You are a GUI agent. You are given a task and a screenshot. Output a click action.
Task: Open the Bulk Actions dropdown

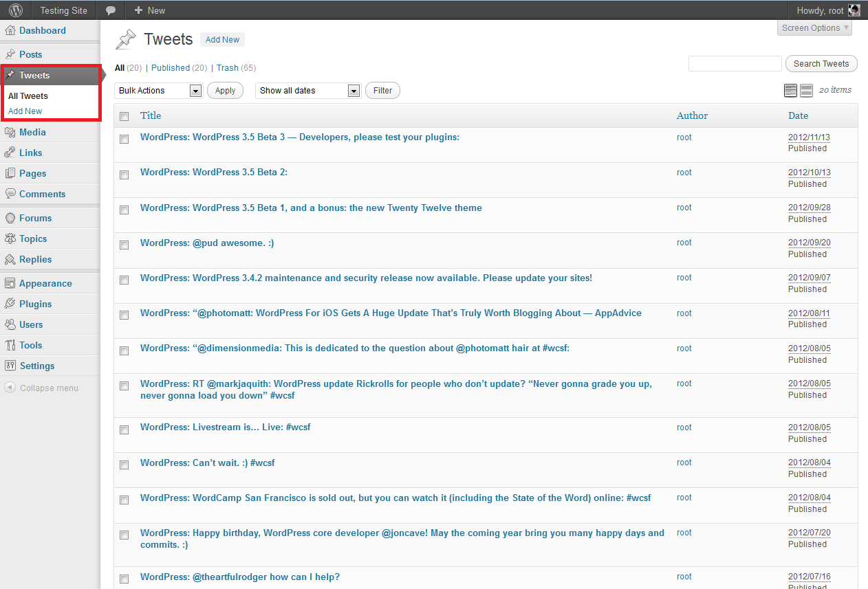point(158,91)
